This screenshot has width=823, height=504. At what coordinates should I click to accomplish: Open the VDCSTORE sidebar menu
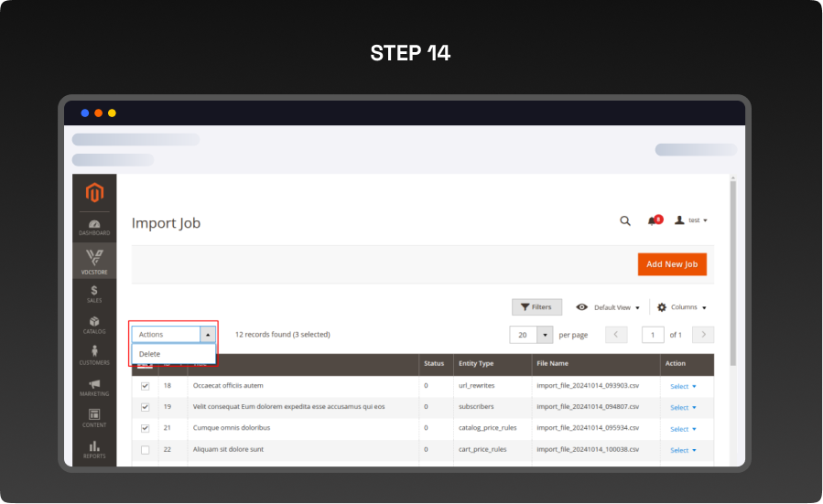tap(94, 261)
